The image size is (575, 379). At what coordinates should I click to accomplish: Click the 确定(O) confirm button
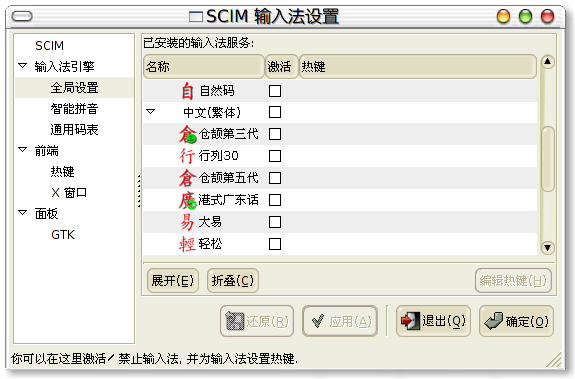coord(516,321)
